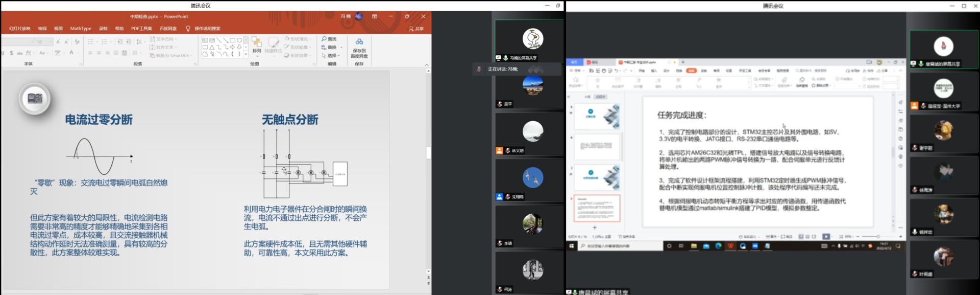980x295 pixels.
Task: Click the orange highlighted WPS ribbon tab
Action: pos(691,71)
